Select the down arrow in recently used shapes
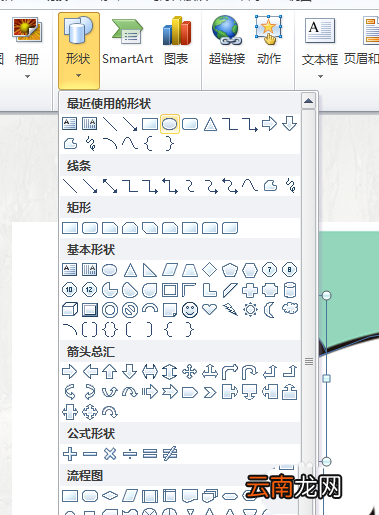Image resolution: width=379 pixels, height=515 pixels. [x=289, y=124]
